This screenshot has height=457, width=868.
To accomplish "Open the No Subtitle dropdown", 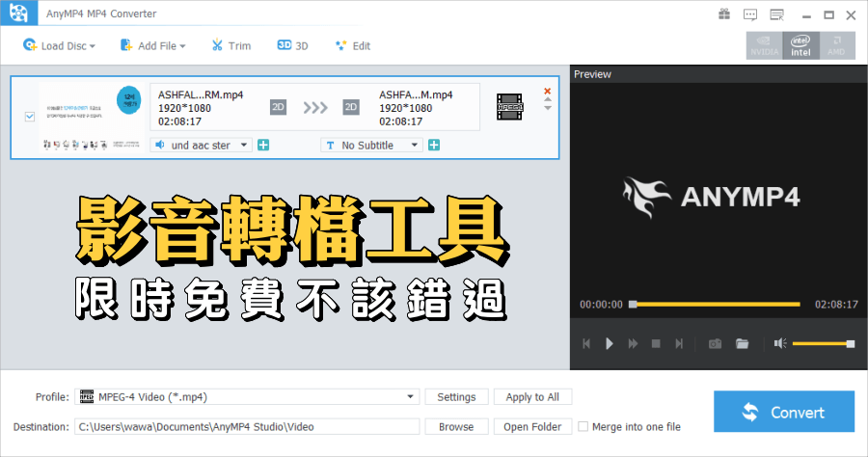I will [x=372, y=145].
